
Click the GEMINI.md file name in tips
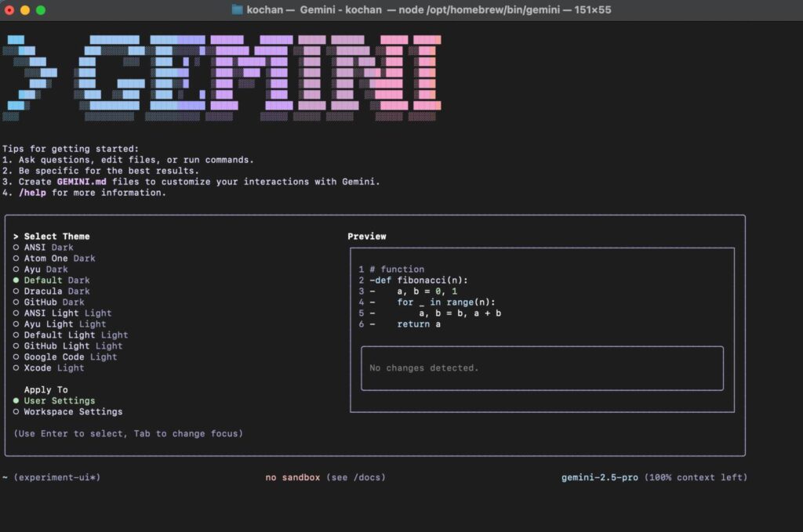tap(82, 182)
